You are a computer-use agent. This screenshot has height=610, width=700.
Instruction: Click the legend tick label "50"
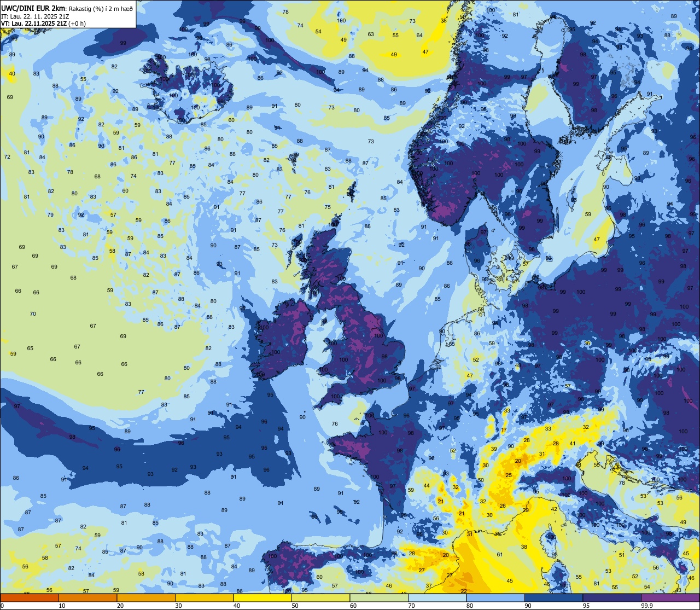click(295, 606)
